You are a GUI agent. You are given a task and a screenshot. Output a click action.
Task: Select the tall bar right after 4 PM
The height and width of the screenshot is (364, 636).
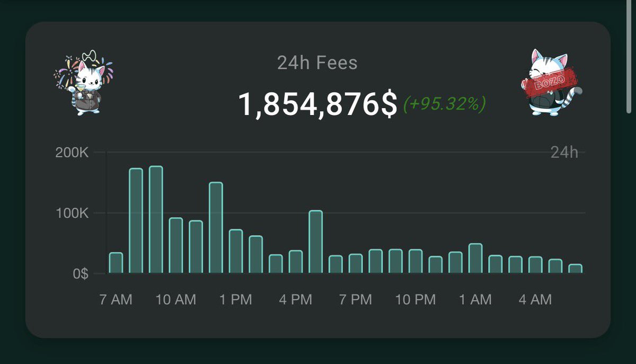click(x=316, y=242)
